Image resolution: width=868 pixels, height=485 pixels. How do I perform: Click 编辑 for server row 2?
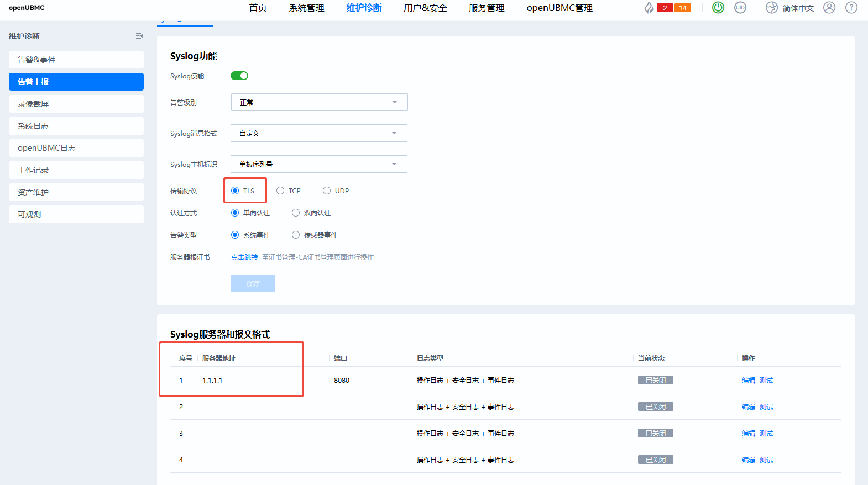749,407
